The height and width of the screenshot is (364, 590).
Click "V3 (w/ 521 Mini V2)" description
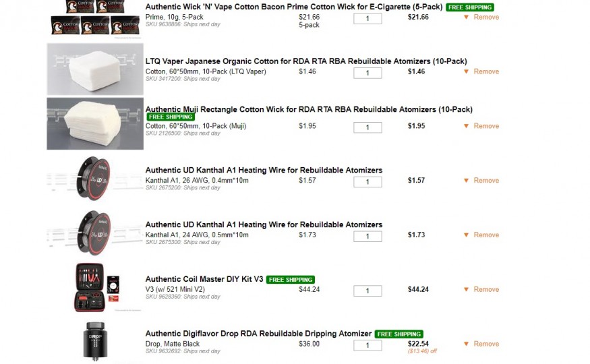[x=175, y=290]
